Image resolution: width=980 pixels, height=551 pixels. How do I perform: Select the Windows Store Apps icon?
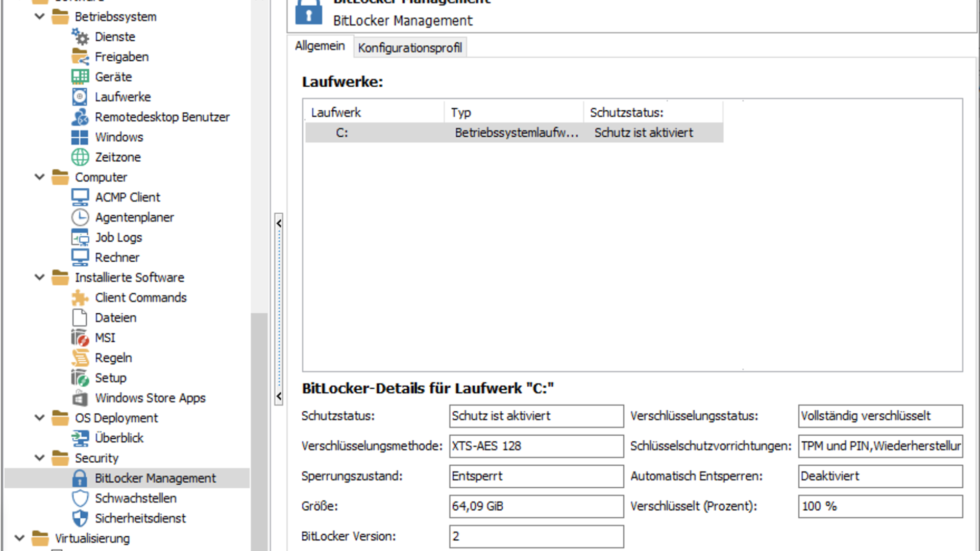(x=80, y=398)
